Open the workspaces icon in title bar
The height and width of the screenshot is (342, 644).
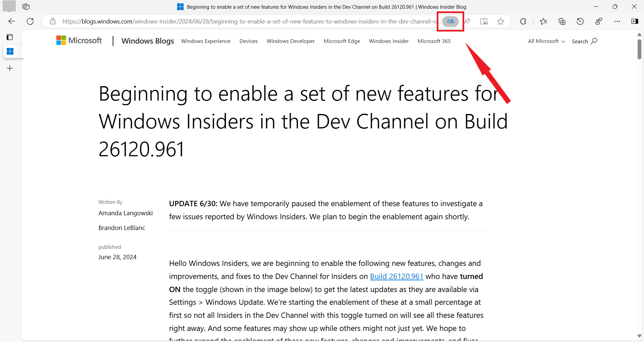click(x=26, y=7)
